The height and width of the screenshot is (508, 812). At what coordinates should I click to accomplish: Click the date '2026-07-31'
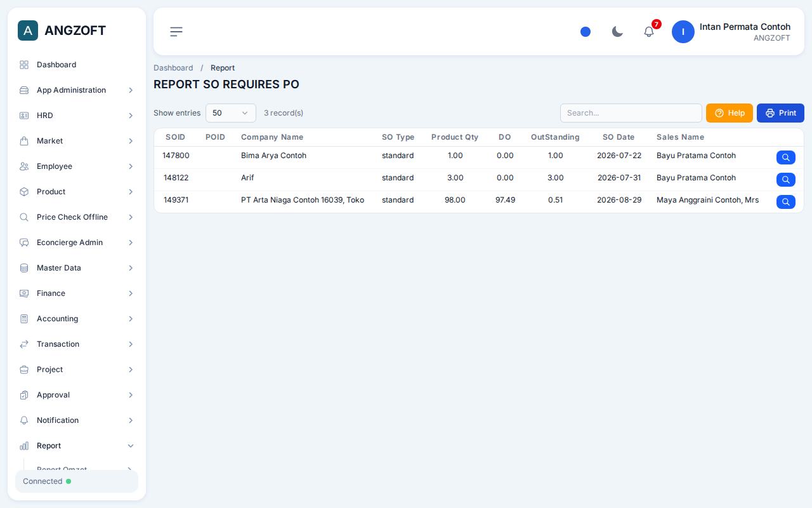pos(619,178)
